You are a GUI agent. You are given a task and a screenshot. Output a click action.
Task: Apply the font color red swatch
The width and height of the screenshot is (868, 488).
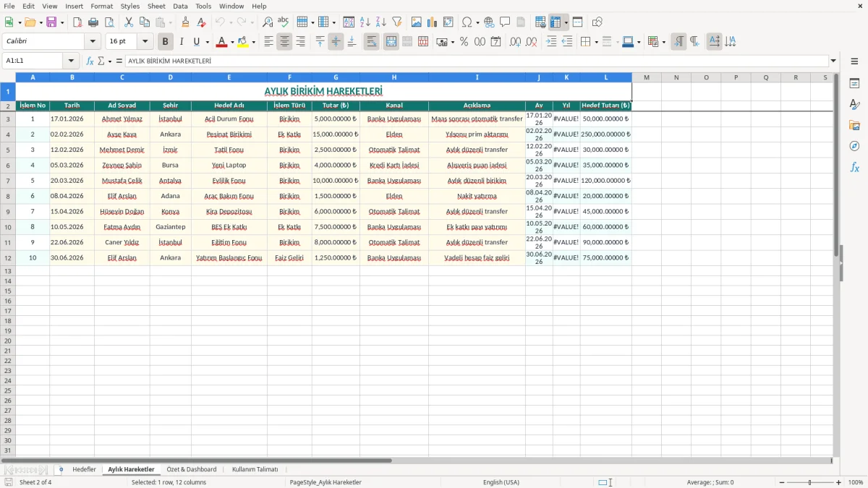pyautogui.click(x=221, y=42)
